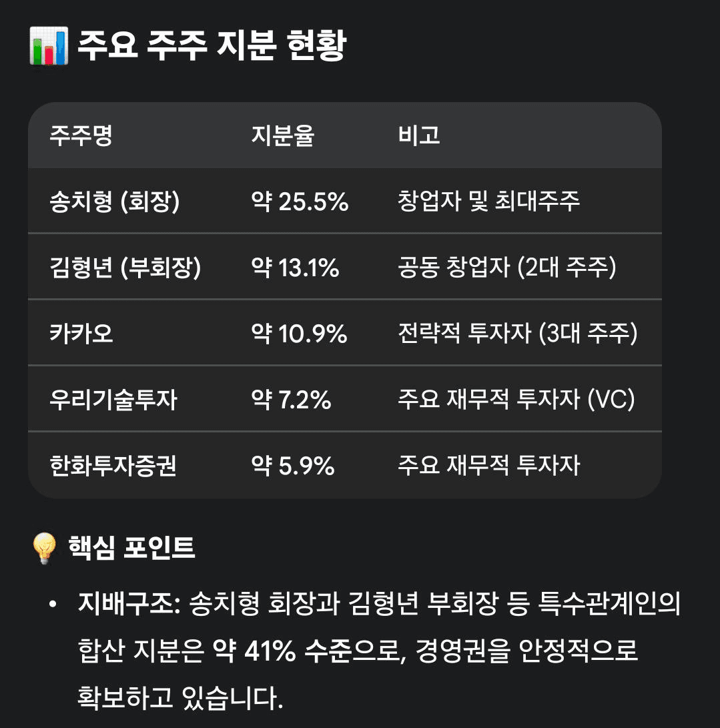
Task: Select the 카카오 shareholder cell
Action: (x=81, y=333)
